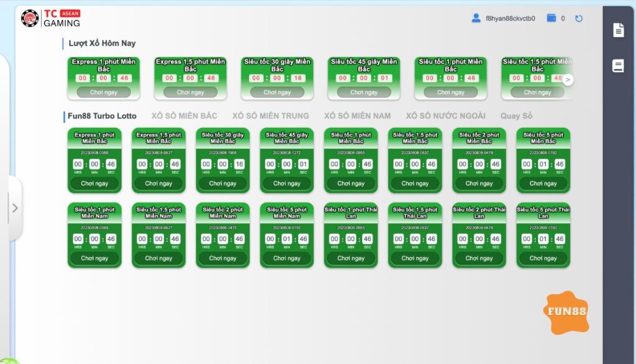The image size is (636, 364).
Task: Play Express 1,5 phút Miền Bắc in top carousel
Action: click(x=190, y=92)
